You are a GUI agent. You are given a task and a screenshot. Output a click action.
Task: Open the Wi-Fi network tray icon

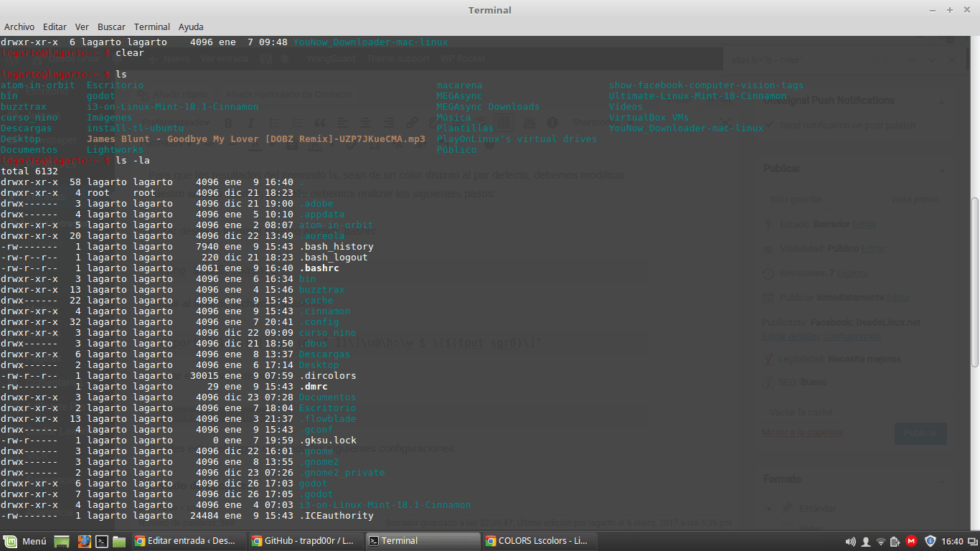click(881, 541)
